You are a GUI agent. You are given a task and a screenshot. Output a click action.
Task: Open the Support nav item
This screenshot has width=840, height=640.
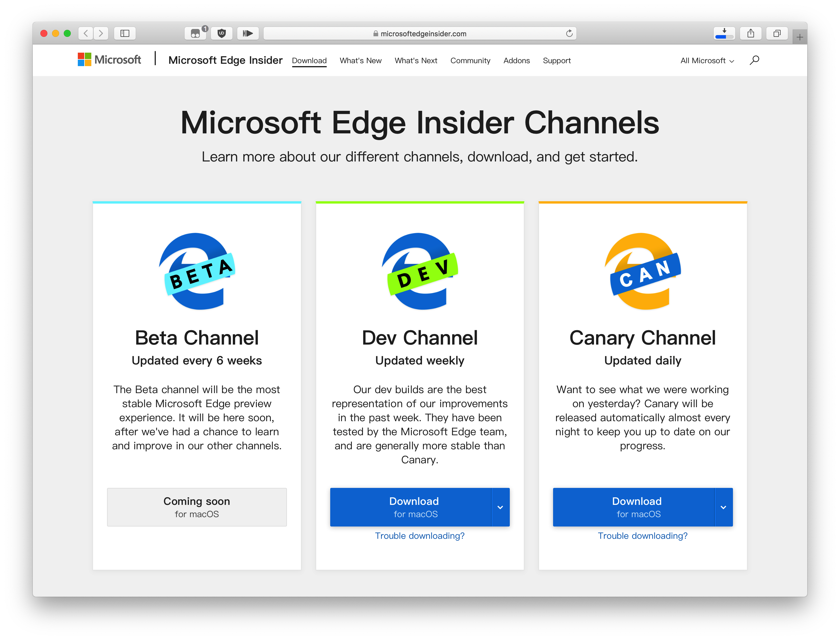tap(557, 61)
